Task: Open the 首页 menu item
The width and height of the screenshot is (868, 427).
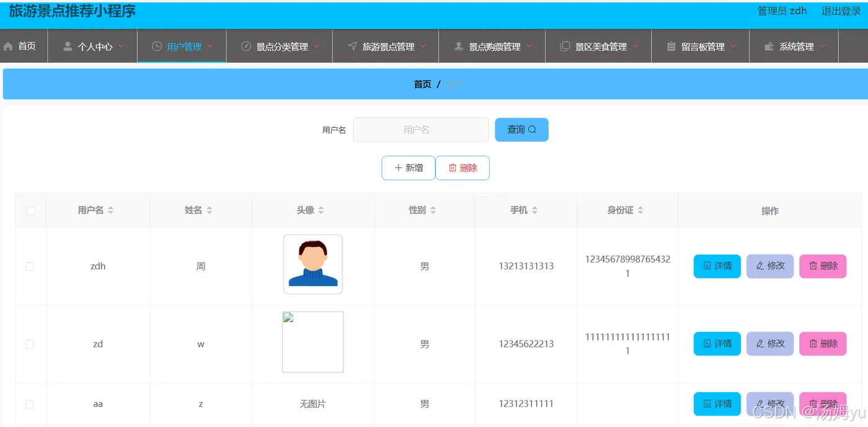Action: 24,46
